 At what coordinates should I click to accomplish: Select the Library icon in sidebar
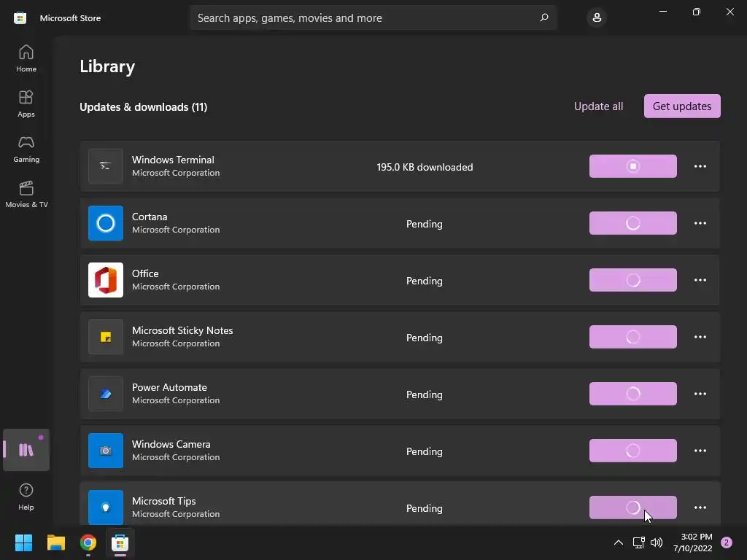click(26, 450)
